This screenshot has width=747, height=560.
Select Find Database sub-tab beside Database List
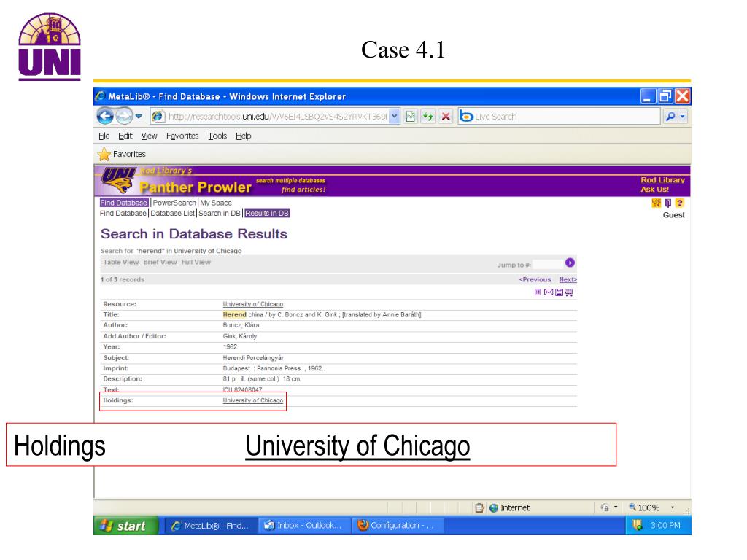123,214
